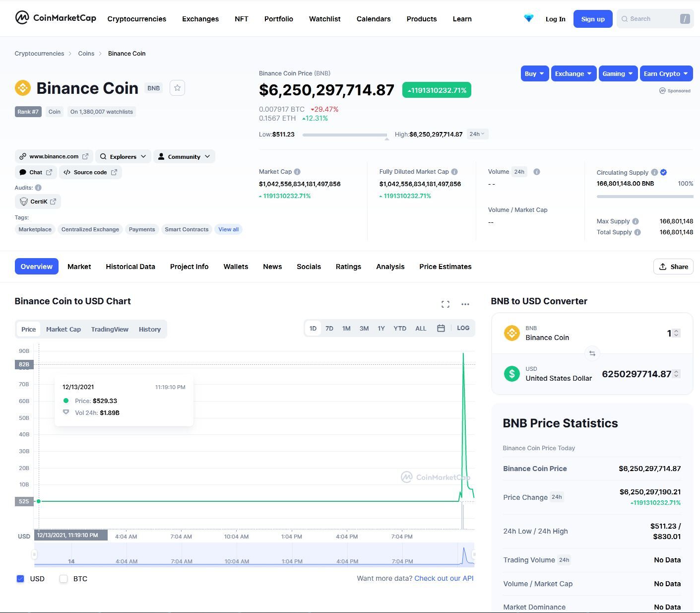This screenshot has height=613, width=700.
Task: Click the Chat speech bubble icon
Action: 23,172
